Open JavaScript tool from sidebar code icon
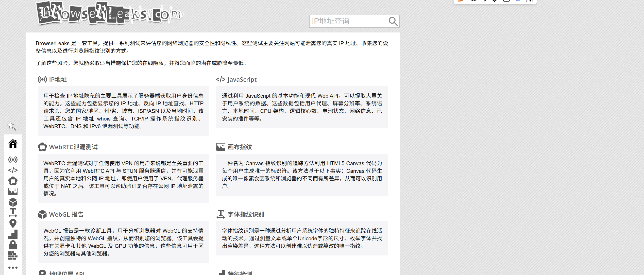644x275 pixels. 13,170
